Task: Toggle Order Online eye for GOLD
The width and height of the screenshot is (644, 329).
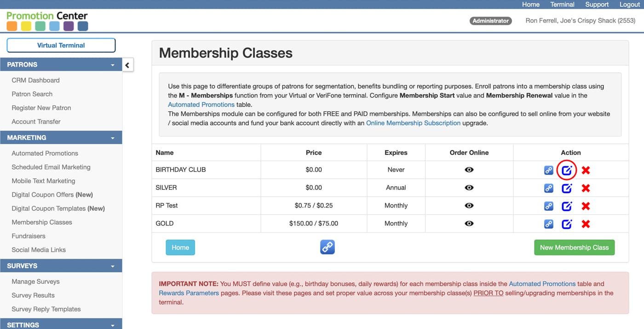Action: coord(469,223)
